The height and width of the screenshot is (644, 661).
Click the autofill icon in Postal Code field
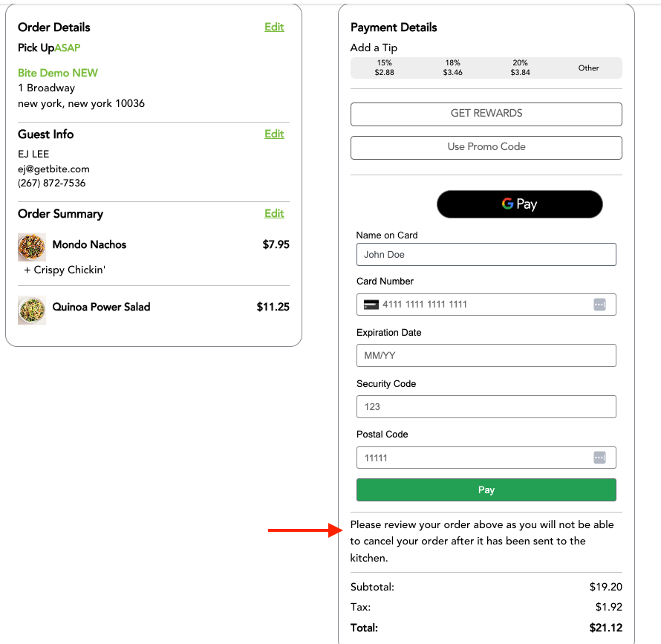click(599, 458)
